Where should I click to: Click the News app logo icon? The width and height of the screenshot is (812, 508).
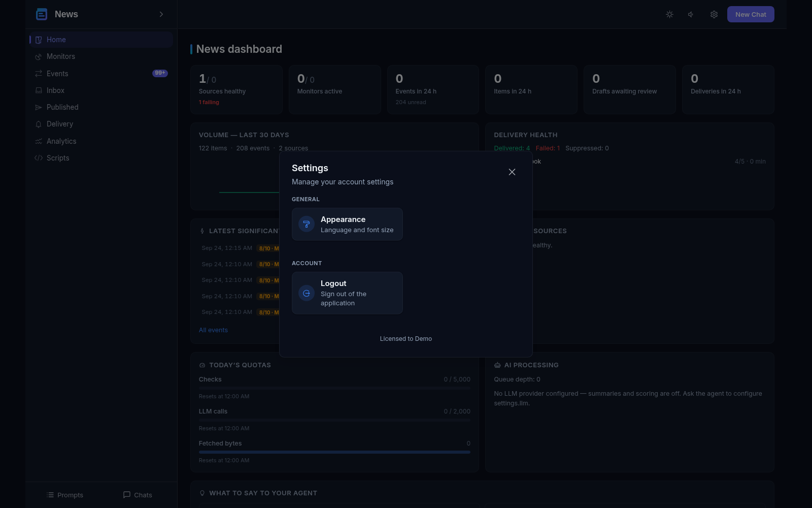point(42,14)
